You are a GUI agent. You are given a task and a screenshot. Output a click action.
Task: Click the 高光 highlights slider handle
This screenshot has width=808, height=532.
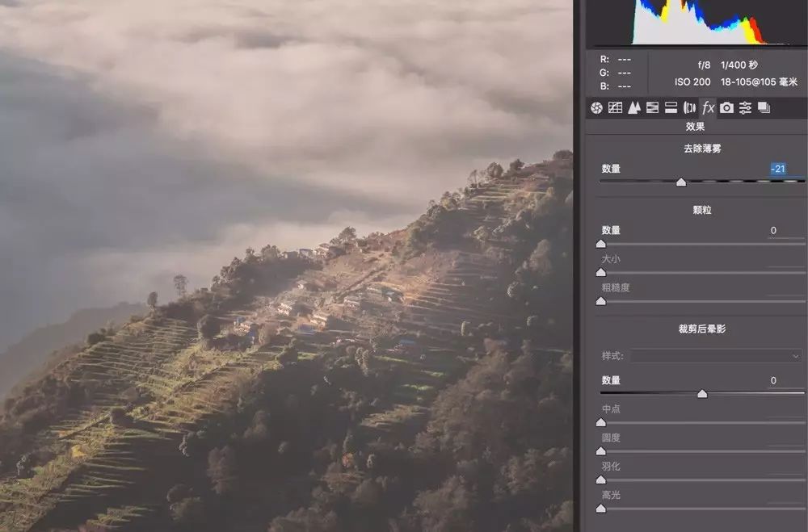[601, 509]
